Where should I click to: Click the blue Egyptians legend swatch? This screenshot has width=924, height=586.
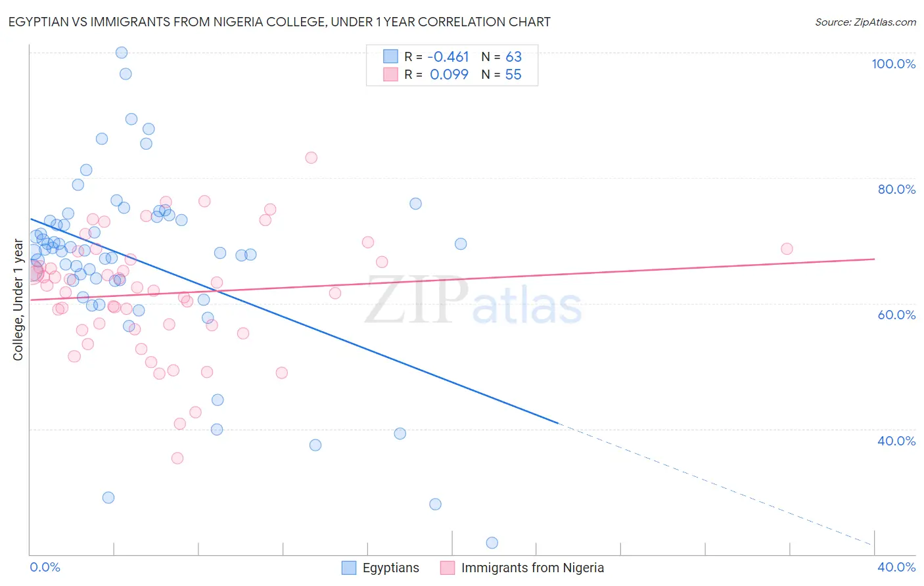(349, 568)
